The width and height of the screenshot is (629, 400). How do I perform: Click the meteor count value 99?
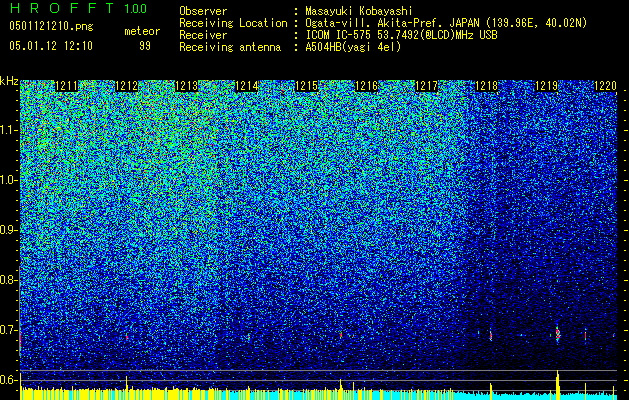[x=145, y=46]
